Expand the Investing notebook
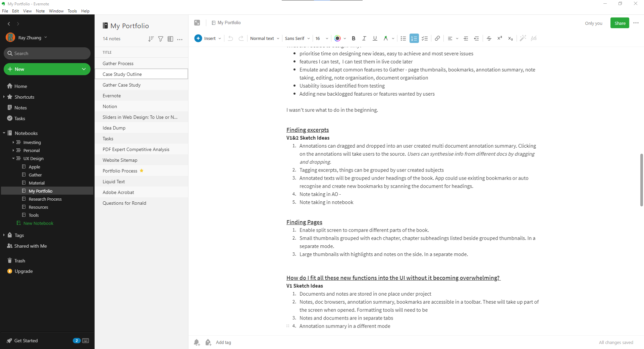This screenshot has width=644, height=349. 13,142
